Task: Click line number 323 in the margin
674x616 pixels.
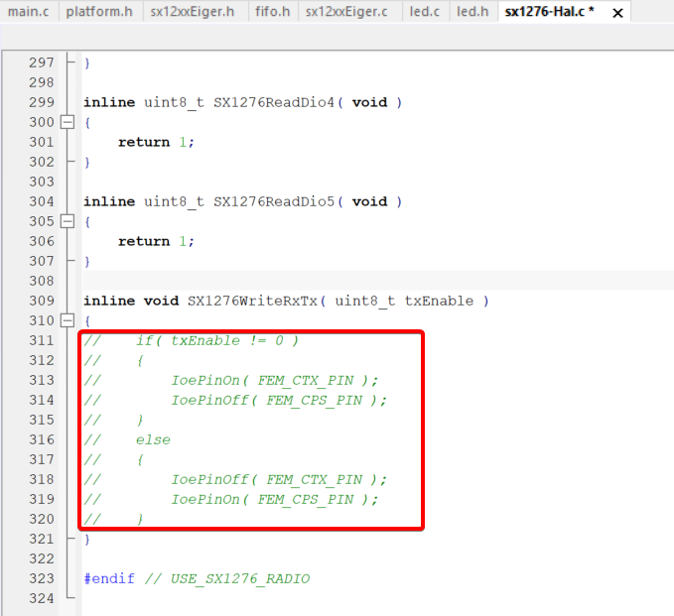Action: tap(41, 578)
